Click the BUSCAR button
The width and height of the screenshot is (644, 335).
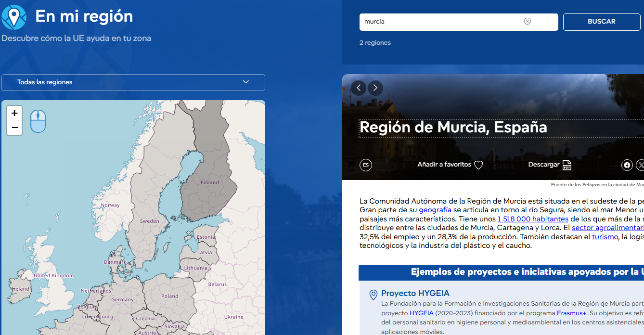coord(601,22)
